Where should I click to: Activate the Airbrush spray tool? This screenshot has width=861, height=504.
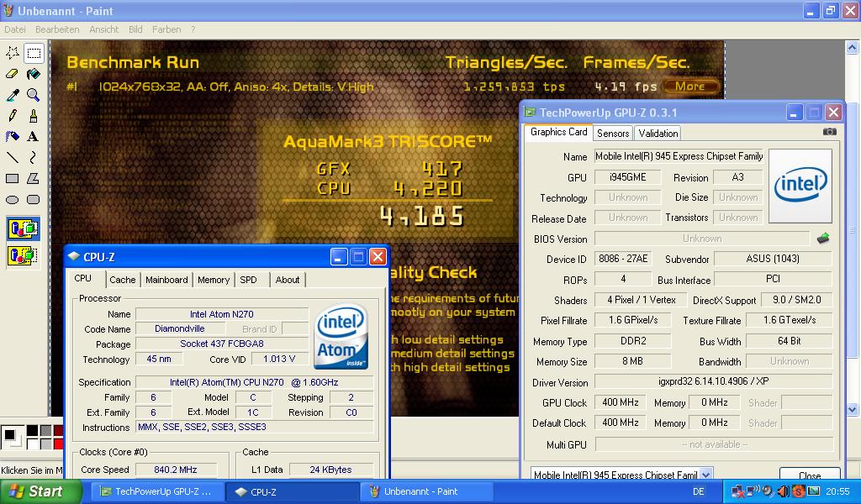coord(12,137)
